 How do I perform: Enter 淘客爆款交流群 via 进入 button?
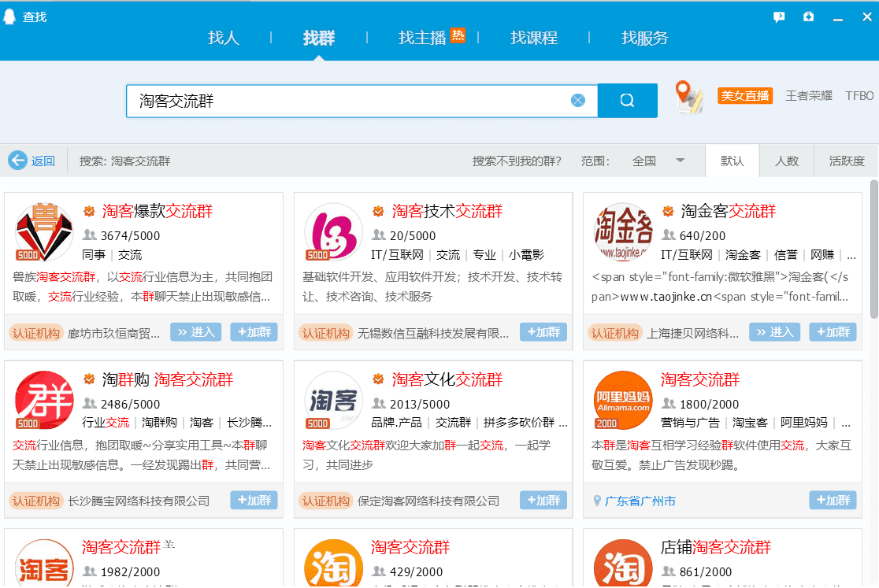coord(195,332)
